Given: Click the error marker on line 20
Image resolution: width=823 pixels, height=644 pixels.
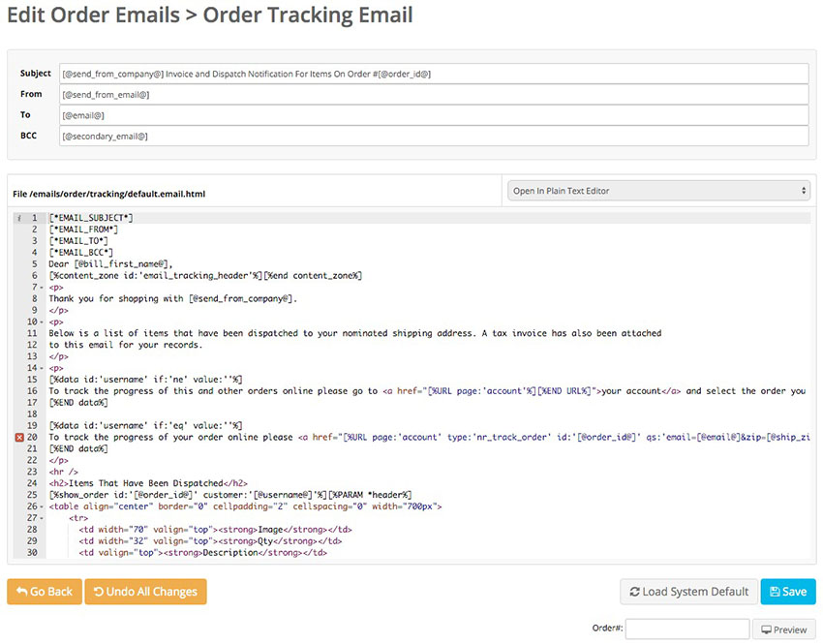Looking at the screenshot, I should pyautogui.click(x=19, y=437).
